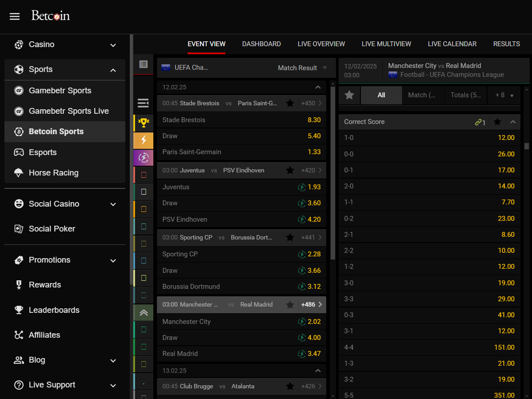Image resolution: width=532 pixels, height=399 pixels.
Task: Click the link icon in Correct Score header
Action: coord(480,122)
